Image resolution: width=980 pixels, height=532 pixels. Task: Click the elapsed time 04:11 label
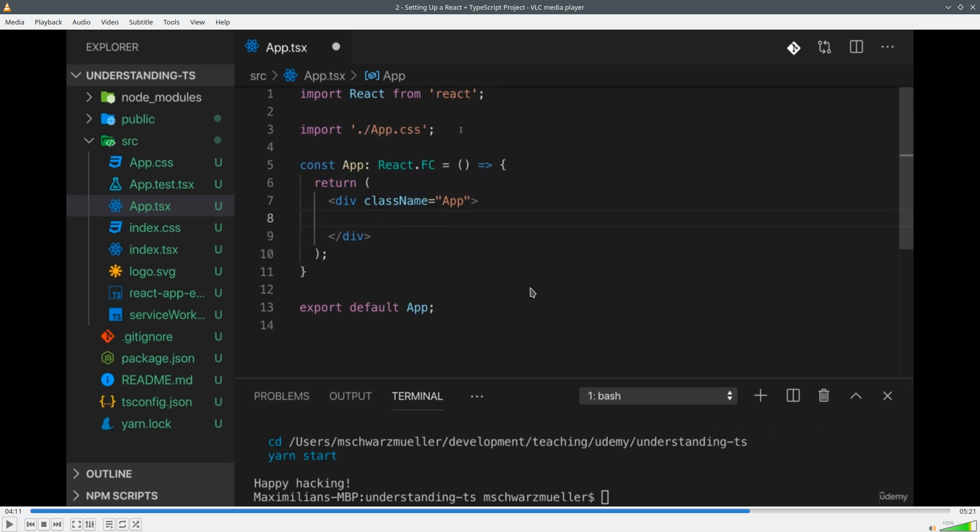(13, 511)
